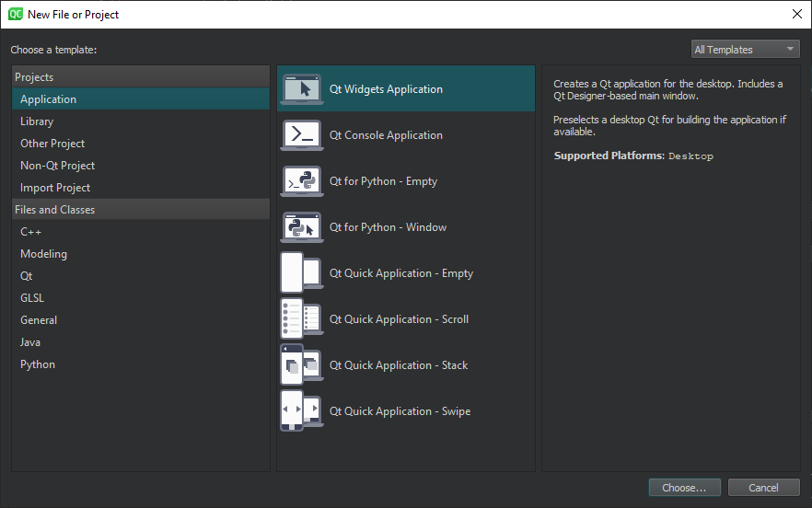Click 'Qt Quick Application - Scroll' label
Screen dimensions: 812x508
pyautogui.click(x=399, y=319)
